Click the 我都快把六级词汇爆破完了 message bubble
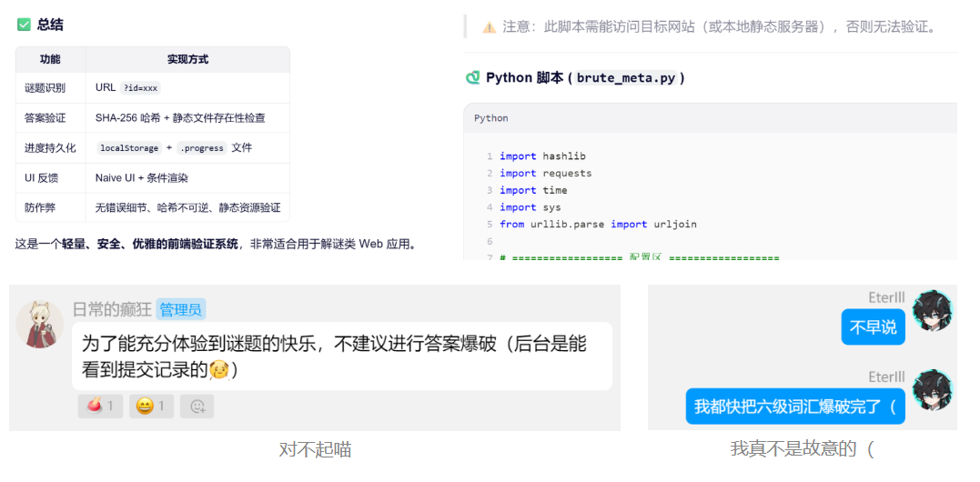Viewport: 980px width, 482px height. 794,407
